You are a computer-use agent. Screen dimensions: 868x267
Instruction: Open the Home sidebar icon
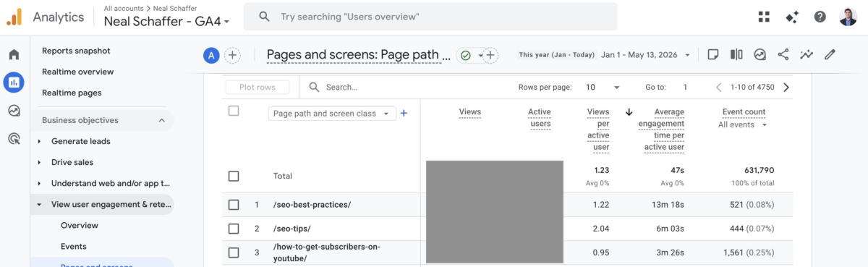coord(14,54)
